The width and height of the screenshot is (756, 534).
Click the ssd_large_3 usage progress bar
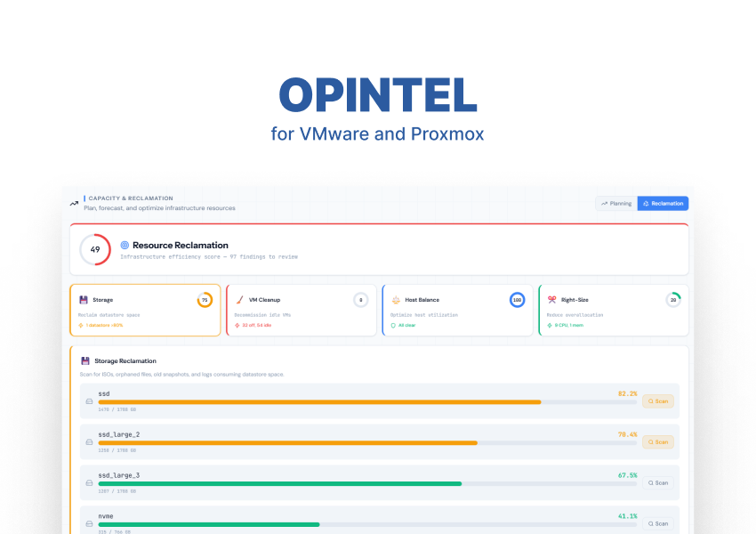[x=367, y=484]
